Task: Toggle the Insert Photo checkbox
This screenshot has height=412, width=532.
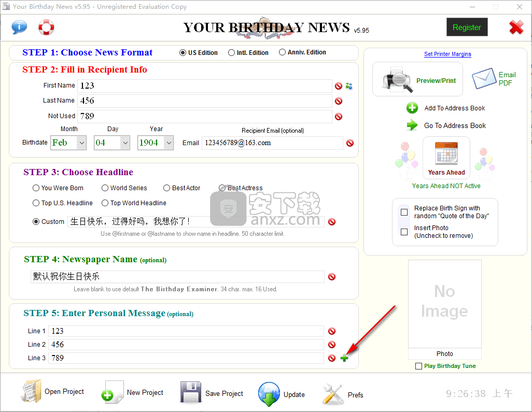Action: [x=404, y=232]
